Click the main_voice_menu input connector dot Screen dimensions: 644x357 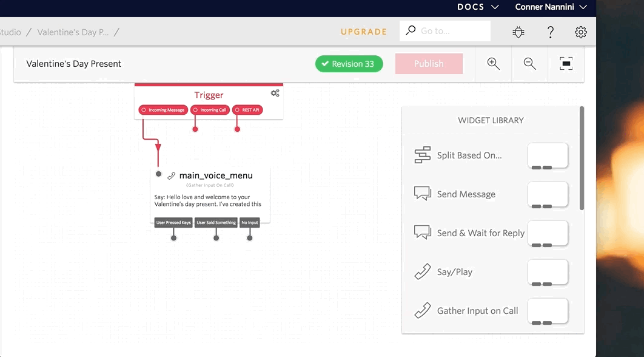[x=158, y=174]
